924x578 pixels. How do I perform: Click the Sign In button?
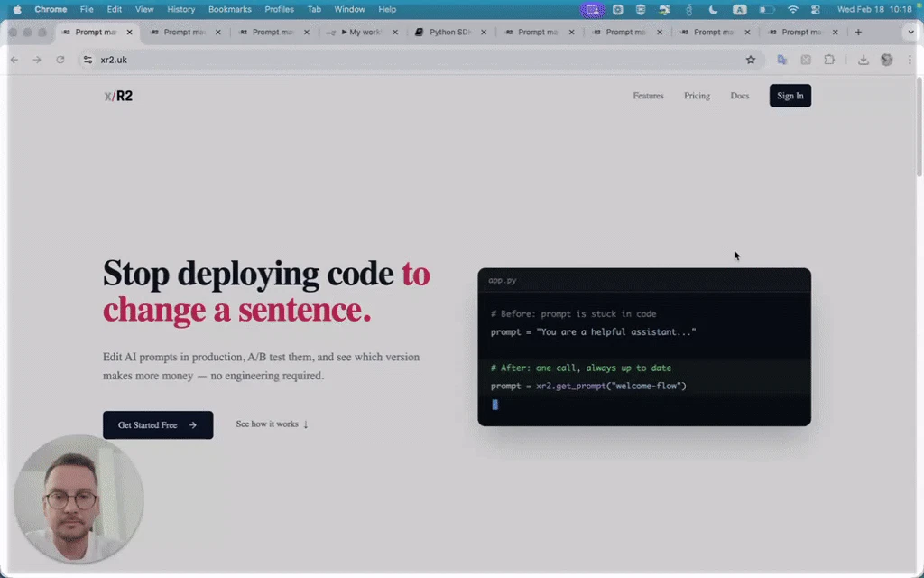point(790,96)
